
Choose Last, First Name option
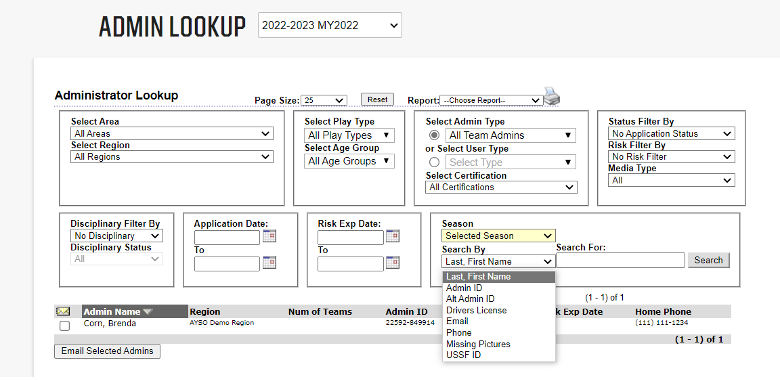pyautogui.click(x=498, y=277)
